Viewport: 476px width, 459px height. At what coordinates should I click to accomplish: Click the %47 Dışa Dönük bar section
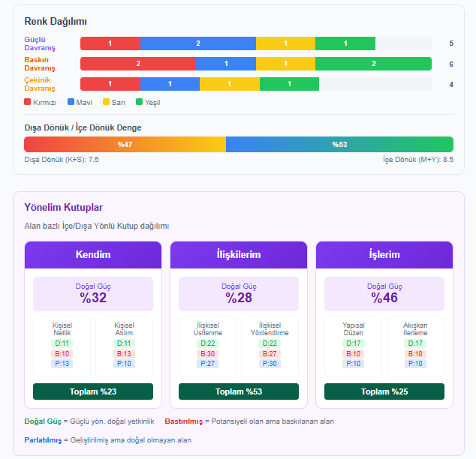(125, 144)
